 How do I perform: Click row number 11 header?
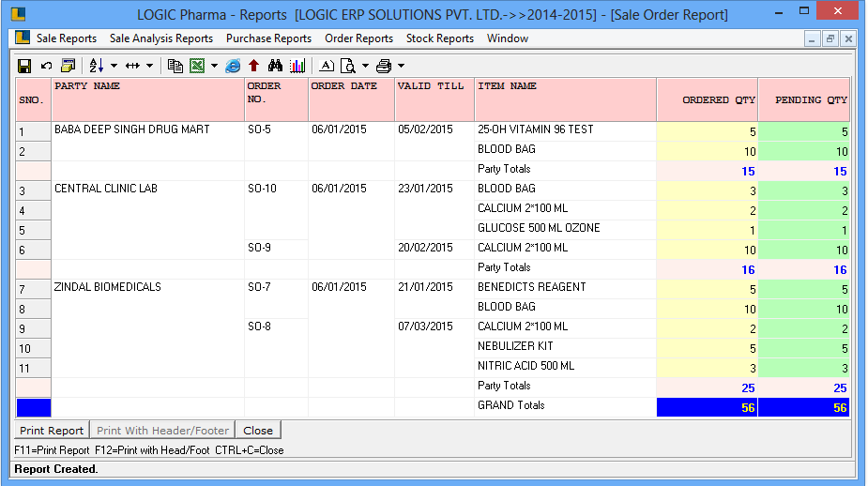point(33,368)
